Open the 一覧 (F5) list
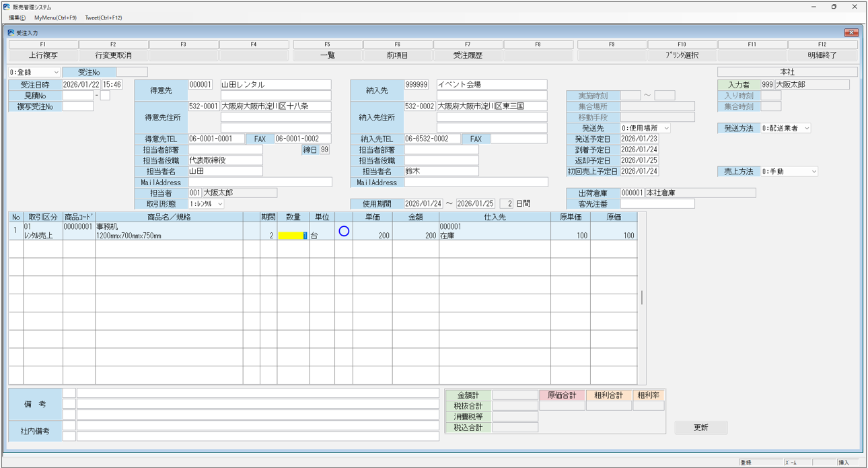The image size is (868, 468). 328,55
